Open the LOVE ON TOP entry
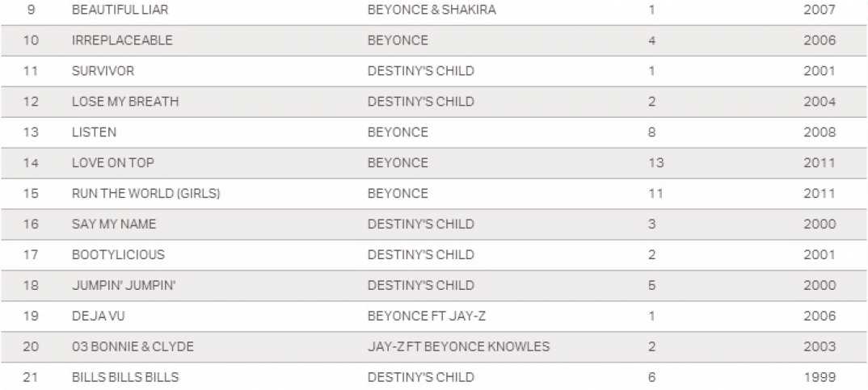This screenshot has width=868, height=390. (112, 163)
